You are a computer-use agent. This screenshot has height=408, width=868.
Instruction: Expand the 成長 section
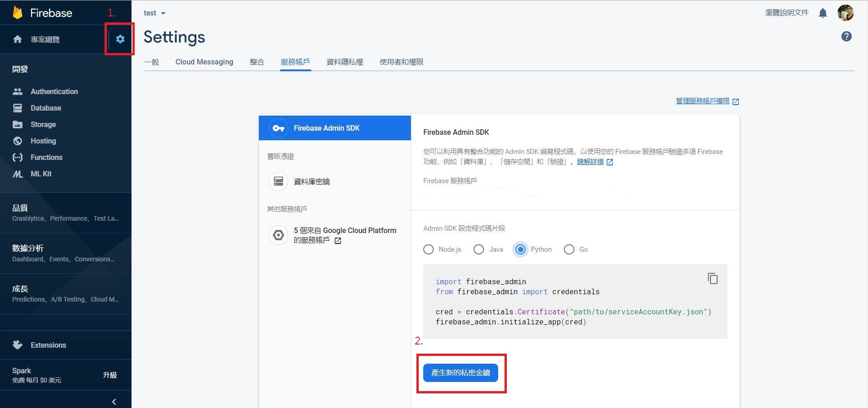click(x=66, y=294)
